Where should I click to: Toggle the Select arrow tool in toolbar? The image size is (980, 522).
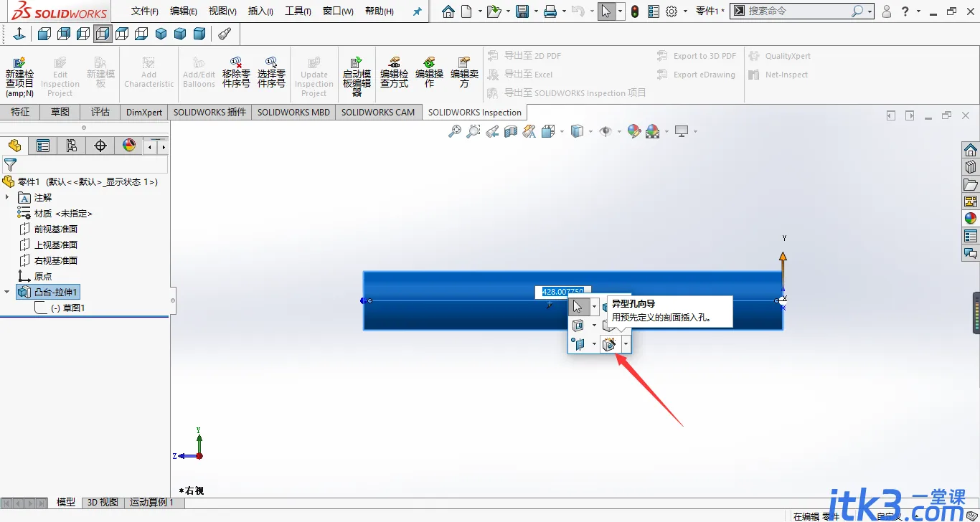coord(607,11)
